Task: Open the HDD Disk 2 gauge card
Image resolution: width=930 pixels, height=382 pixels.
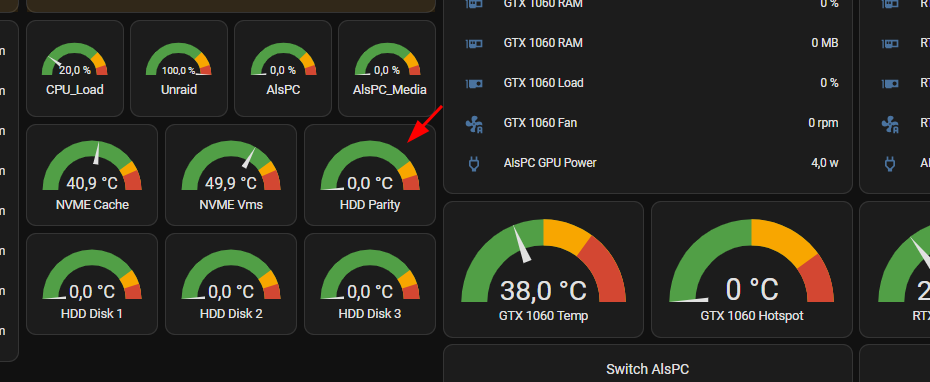Action: pos(231,284)
